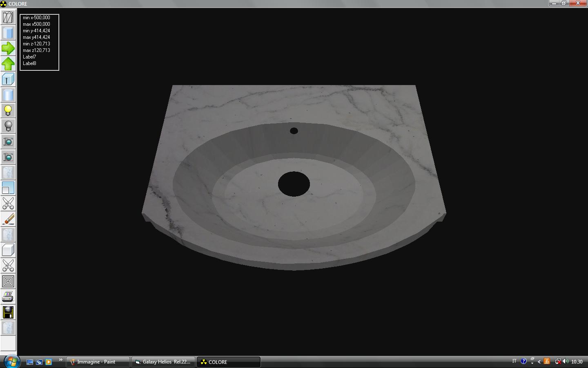Click the 'min y-414,424' label
The image size is (588, 368).
pos(36,31)
